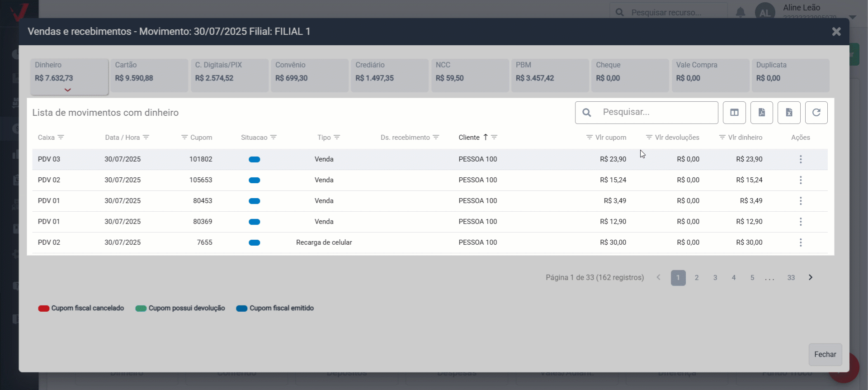
Task: Open the column chooser icon
Action: tap(734, 113)
